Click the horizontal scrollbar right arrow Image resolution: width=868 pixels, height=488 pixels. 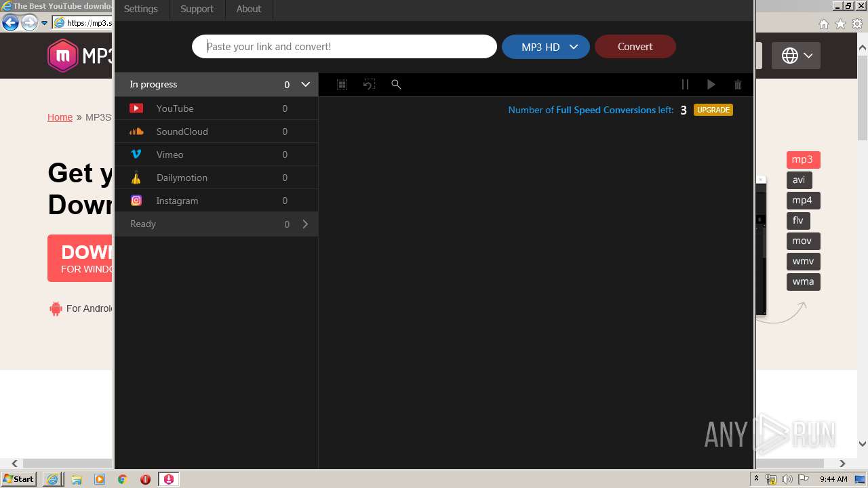click(x=842, y=464)
